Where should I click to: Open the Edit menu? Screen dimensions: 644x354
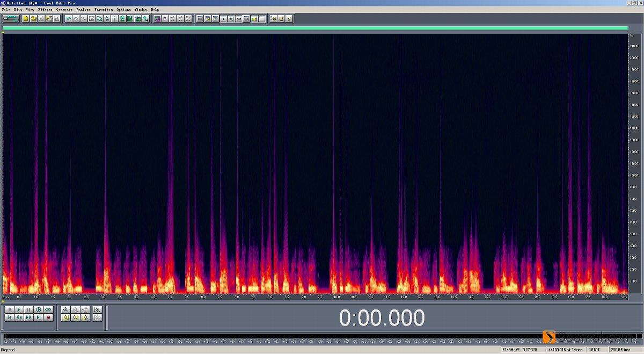[x=18, y=10]
